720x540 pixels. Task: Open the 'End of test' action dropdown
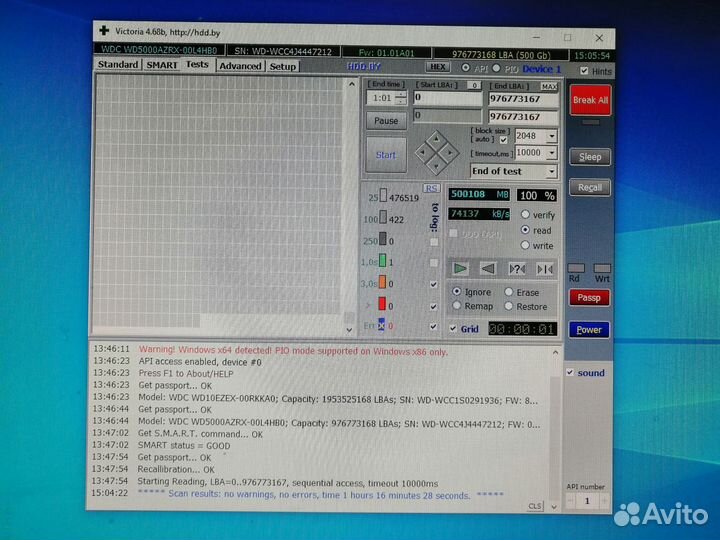tap(551, 171)
